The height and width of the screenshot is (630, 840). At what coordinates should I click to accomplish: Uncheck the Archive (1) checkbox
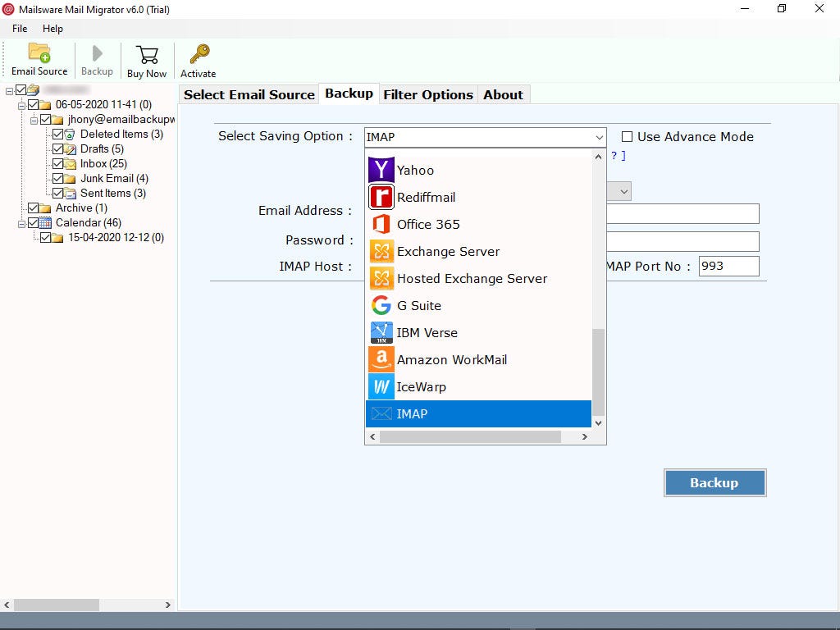point(33,208)
